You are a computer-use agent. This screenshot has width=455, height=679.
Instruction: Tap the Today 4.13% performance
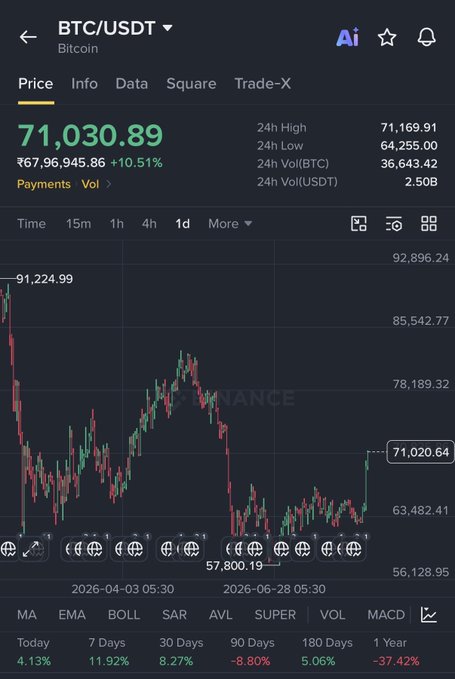34,652
